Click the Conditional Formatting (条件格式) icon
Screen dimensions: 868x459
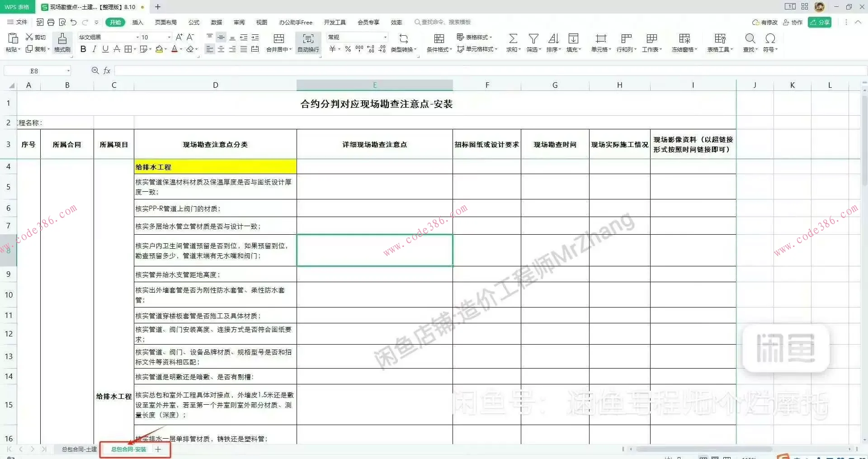(x=439, y=39)
